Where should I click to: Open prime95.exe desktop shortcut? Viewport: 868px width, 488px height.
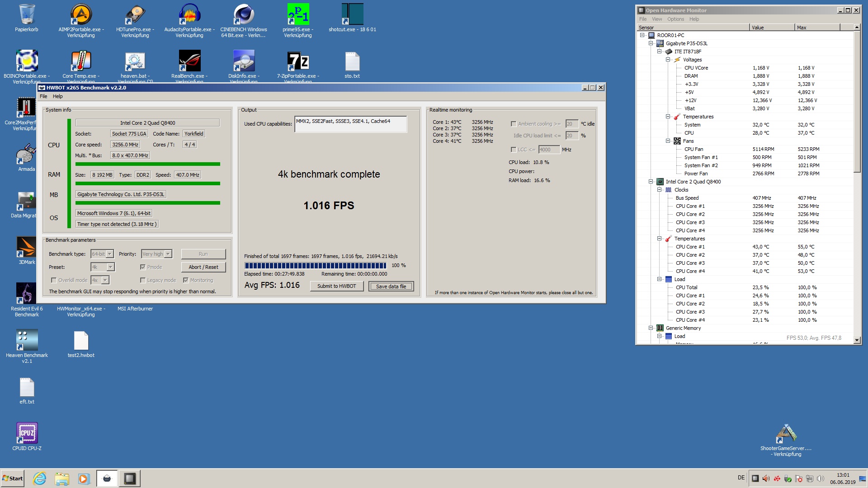pos(298,14)
